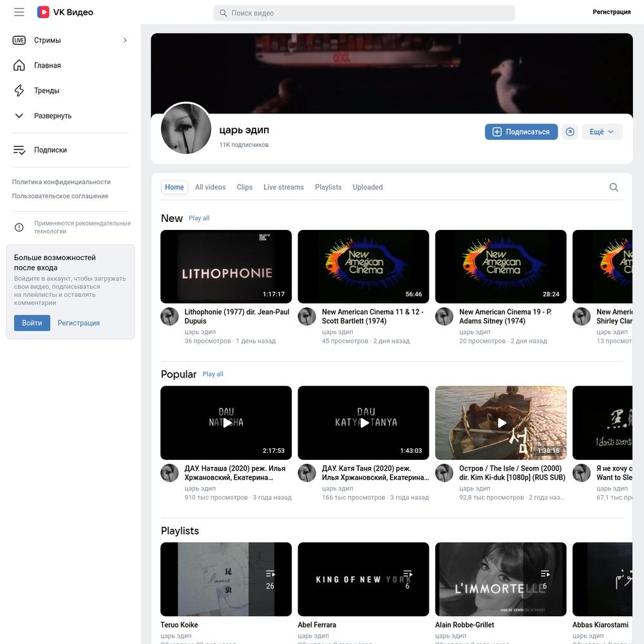Image resolution: width=644 pixels, height=644 pixels.
Task: Open New American Cinema 19 thumbnail
Action: [500, 267]
